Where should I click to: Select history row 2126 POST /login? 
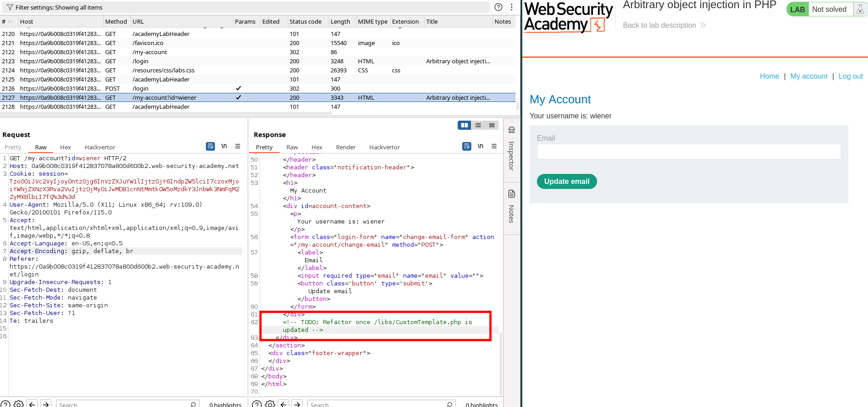tap(258, 88)
